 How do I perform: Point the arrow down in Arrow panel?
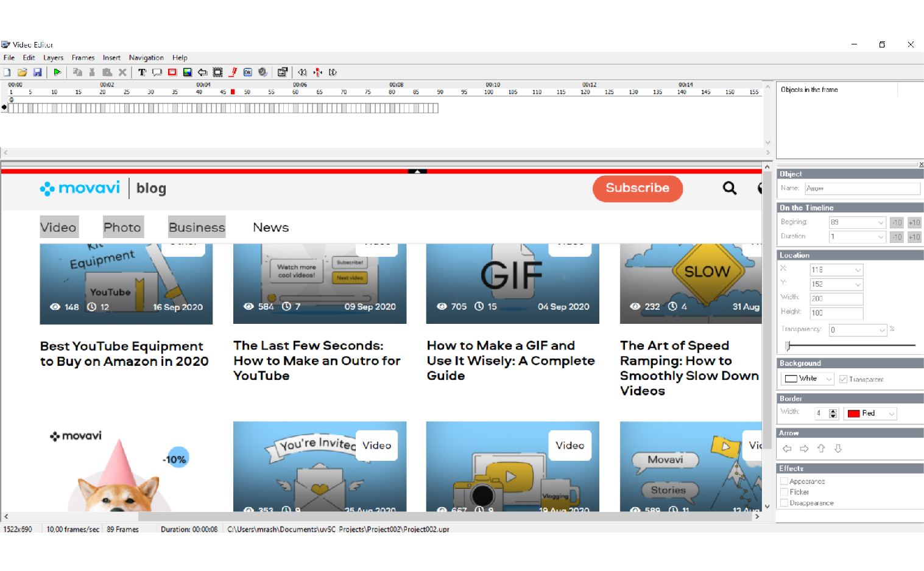click(838, 449)
